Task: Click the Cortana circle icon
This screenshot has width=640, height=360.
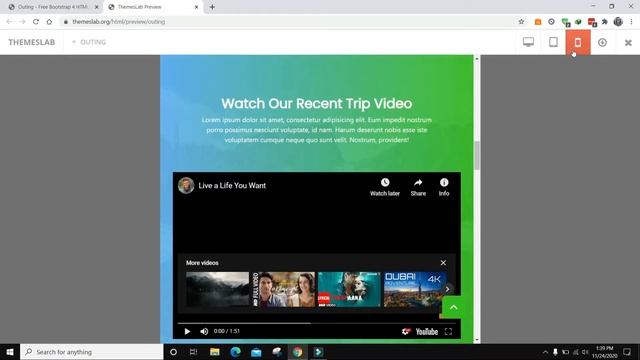Action: coord(173,352)
